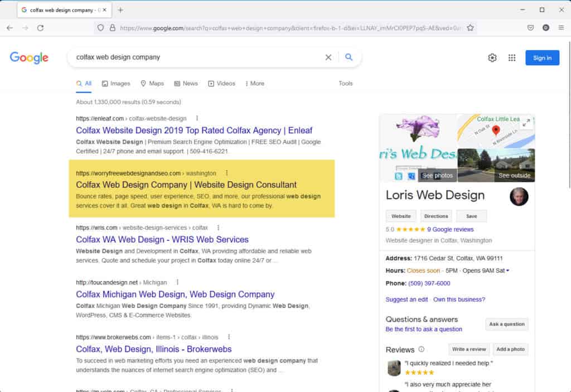
Task: Expand the map with arrows icon
Action: tap(526, 123)
